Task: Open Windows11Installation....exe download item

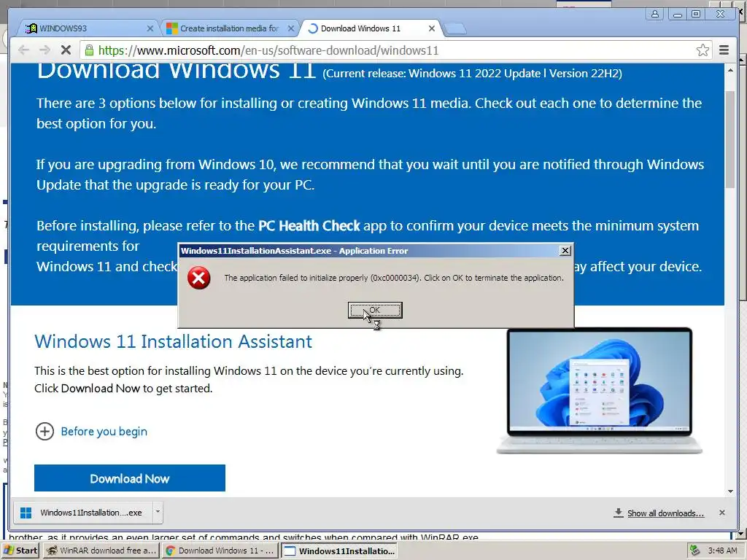Action: [82, 513]
